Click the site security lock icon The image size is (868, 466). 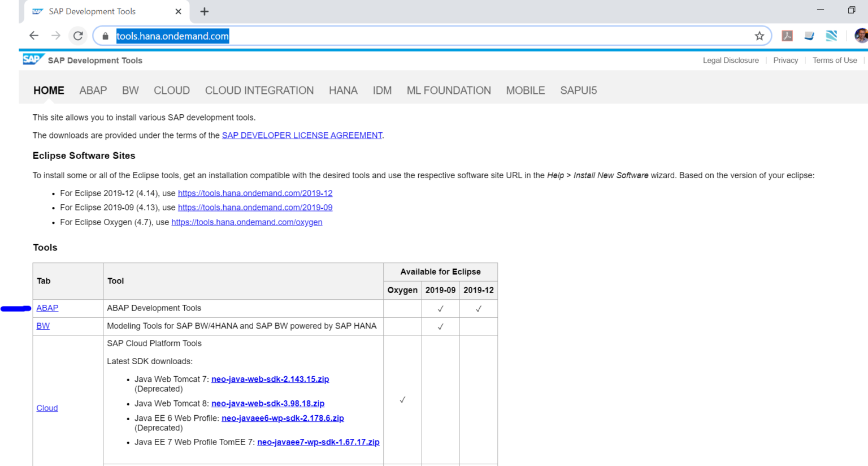click(105, 36)
